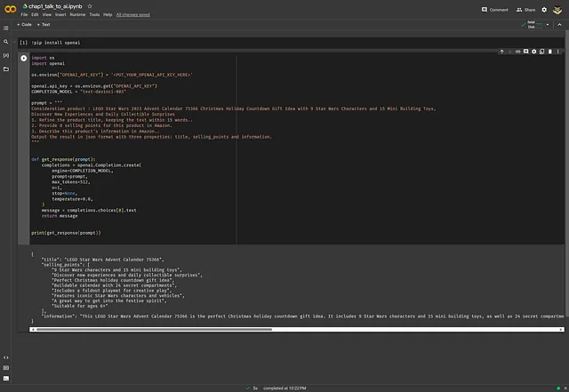
Task: Open the variables {x} panel icon
Action: [6, 55]
